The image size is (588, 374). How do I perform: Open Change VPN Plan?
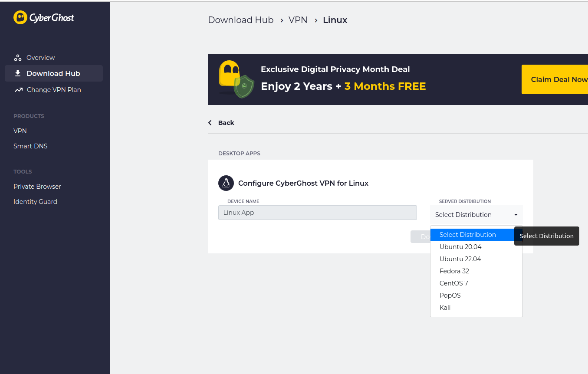(54, 90)
